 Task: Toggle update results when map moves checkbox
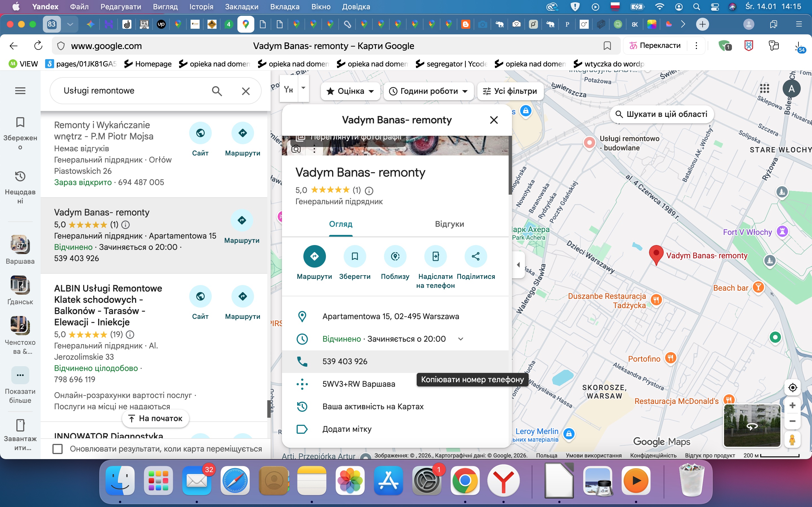point(58,449)
